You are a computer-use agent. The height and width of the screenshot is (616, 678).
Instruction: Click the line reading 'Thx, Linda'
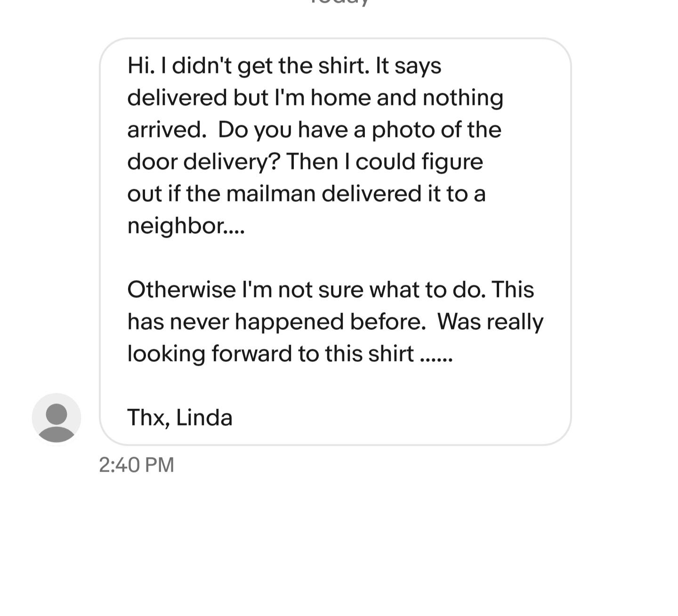[x=180, y=417]
